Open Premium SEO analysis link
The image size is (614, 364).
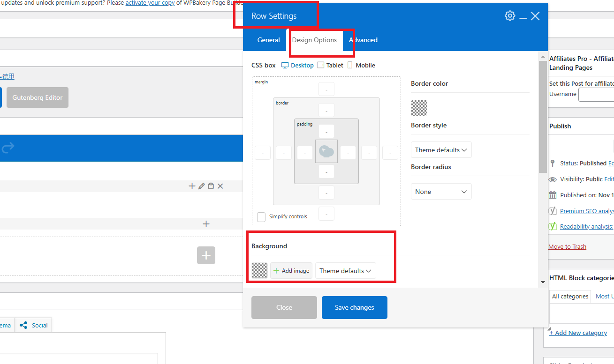click(587, 211)
